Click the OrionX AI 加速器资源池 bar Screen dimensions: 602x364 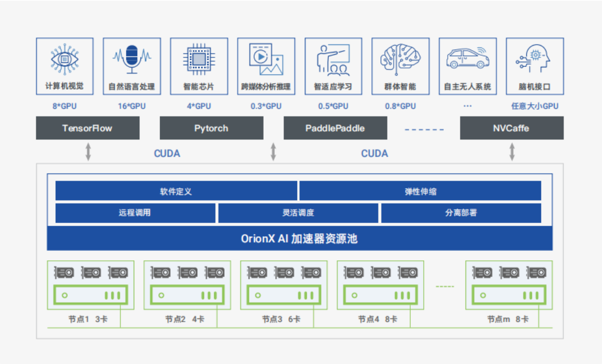click(299, 239)
